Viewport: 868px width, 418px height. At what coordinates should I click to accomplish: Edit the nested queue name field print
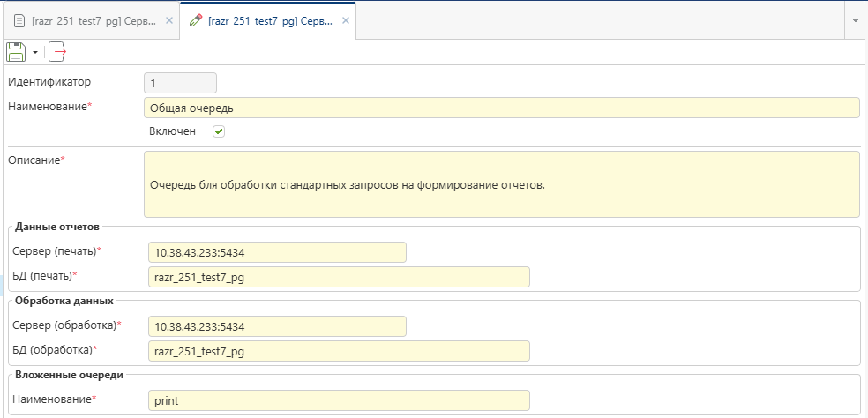point(339,400)
